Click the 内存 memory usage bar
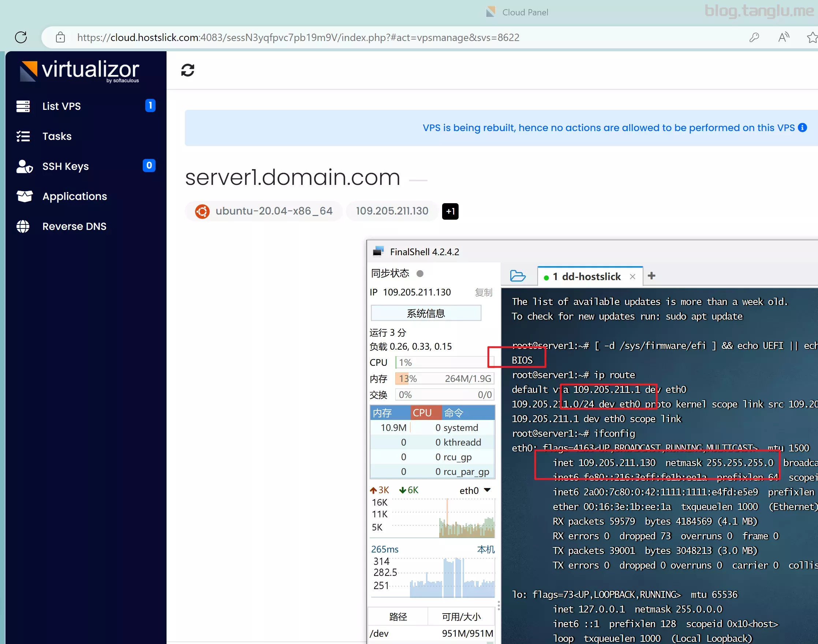Screen dimensions: 818x644 point(444,379)
